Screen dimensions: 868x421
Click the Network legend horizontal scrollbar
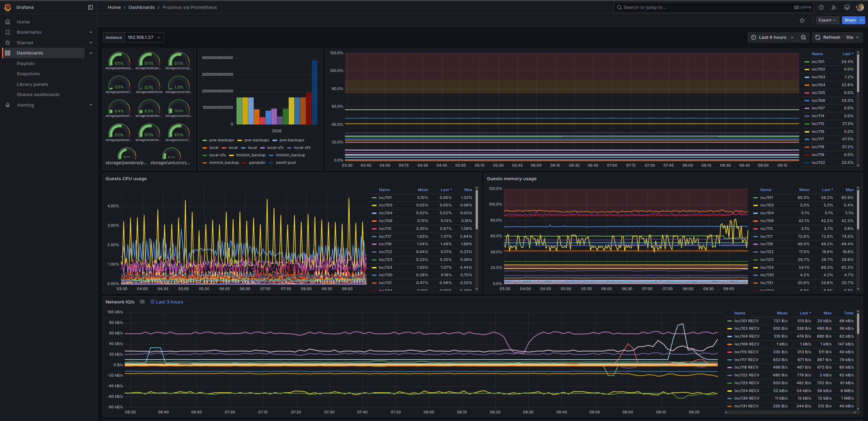(790, 412)
